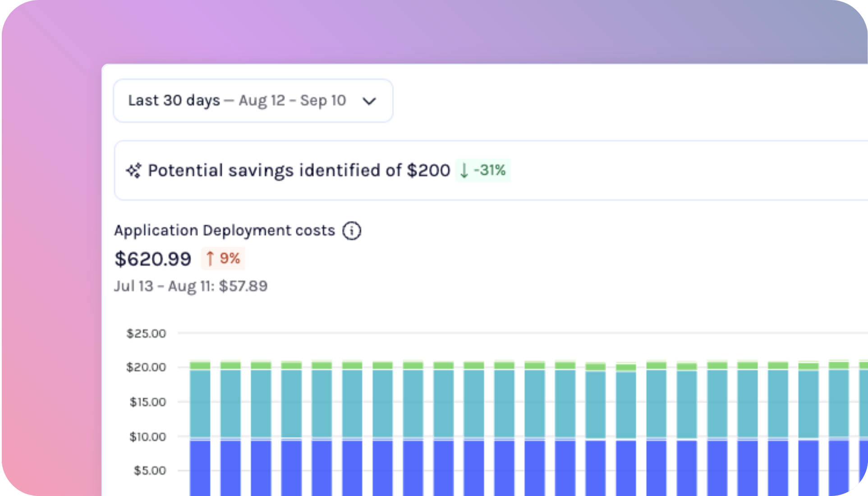
Task: Select the red 9% increase badge
Action: click(223, 258)
